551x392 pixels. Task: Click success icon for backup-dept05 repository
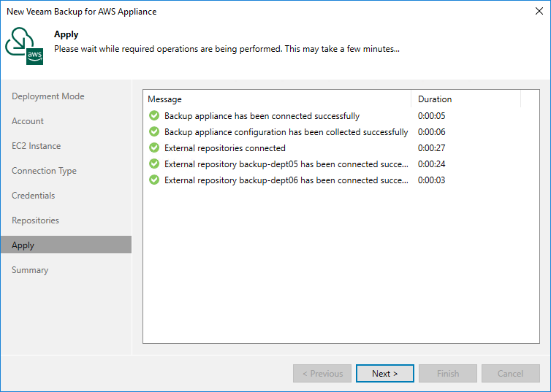click(x=154, y=164)
